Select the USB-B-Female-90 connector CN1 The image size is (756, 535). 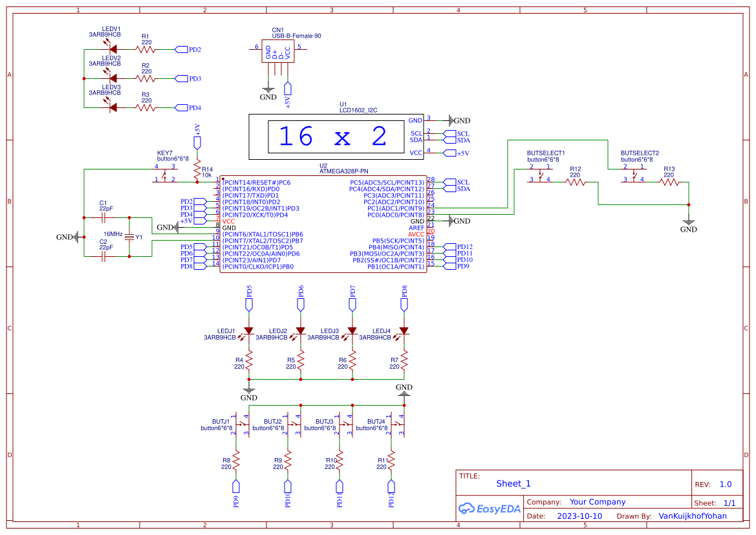tap(279, 52)
